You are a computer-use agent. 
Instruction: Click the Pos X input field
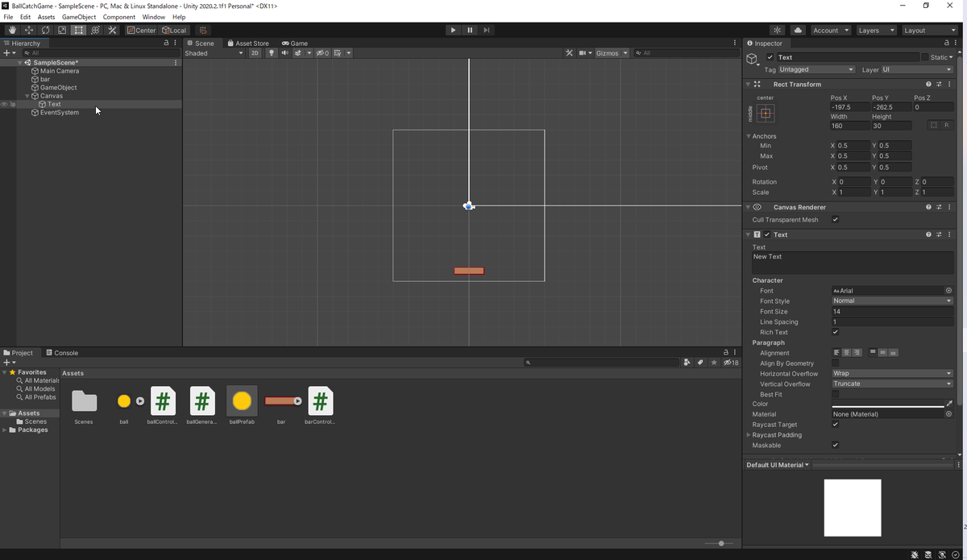point(849,107)
